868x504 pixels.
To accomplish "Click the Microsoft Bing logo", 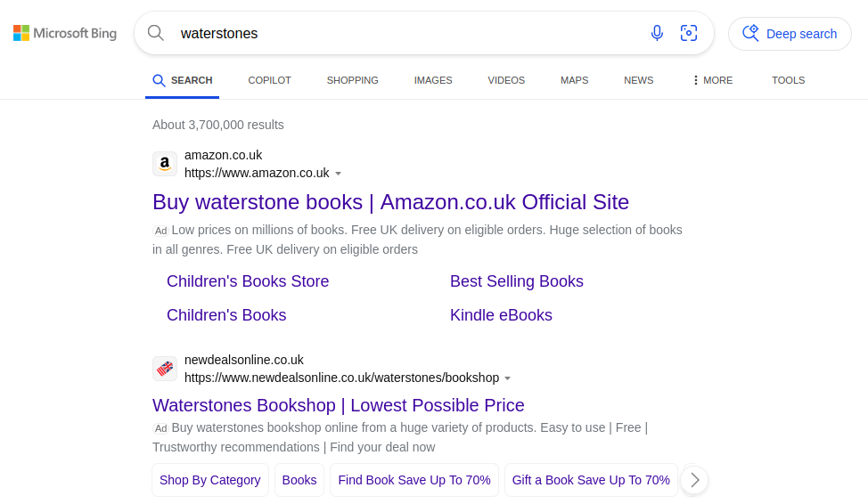I will point(65,33).
